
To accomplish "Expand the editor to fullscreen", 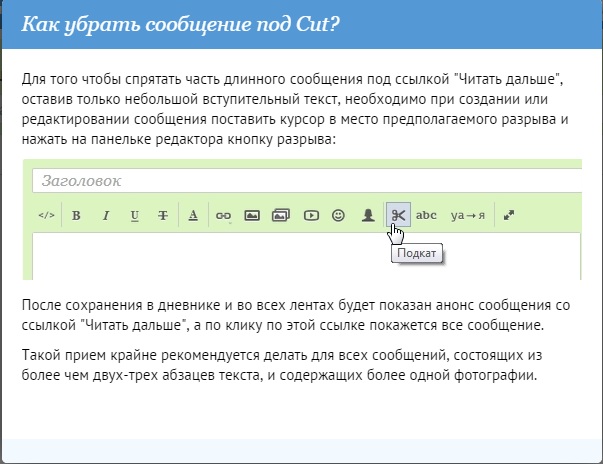I will 508,215.
